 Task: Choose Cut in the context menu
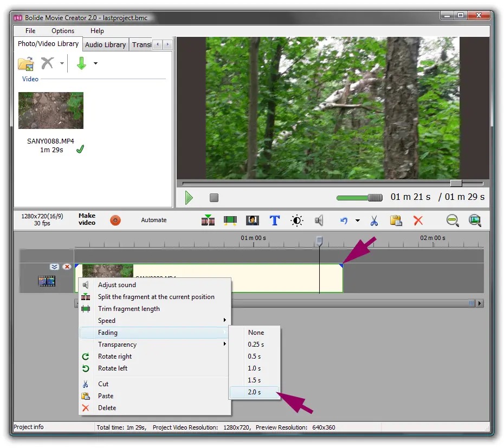[x=155, y=384]
